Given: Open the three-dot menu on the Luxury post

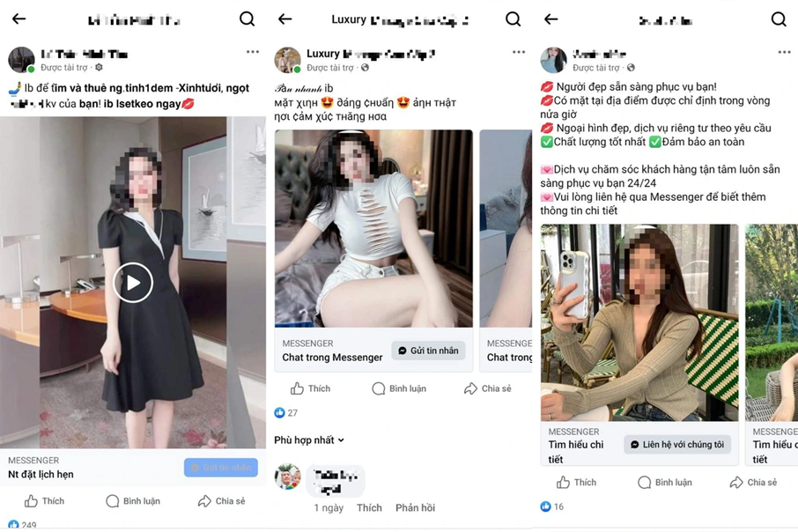Looking at the screenshot, I should pos(519,52).
